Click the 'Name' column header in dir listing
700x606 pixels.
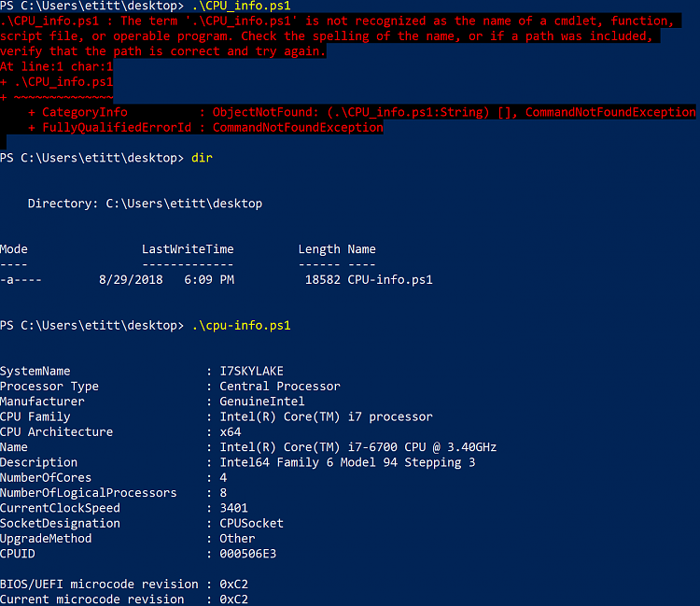tap(361, 249)
